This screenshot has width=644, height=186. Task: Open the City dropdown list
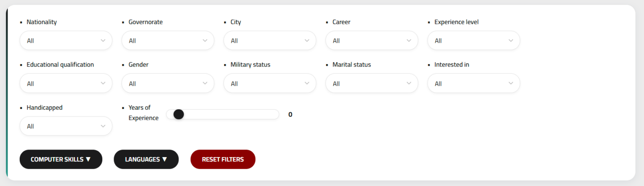[x=270, y=41]
